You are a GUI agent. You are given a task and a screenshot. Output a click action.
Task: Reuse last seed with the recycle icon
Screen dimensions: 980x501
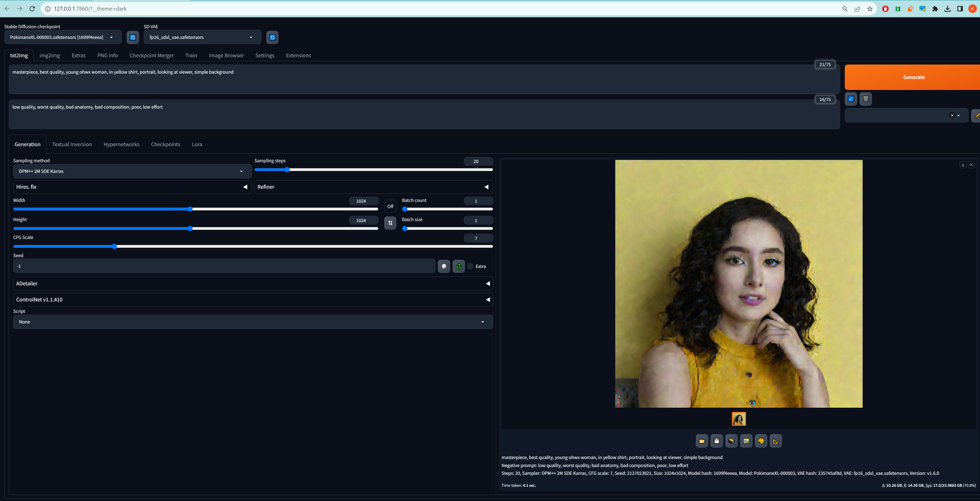pyautogui.click(x=459, y=266)
